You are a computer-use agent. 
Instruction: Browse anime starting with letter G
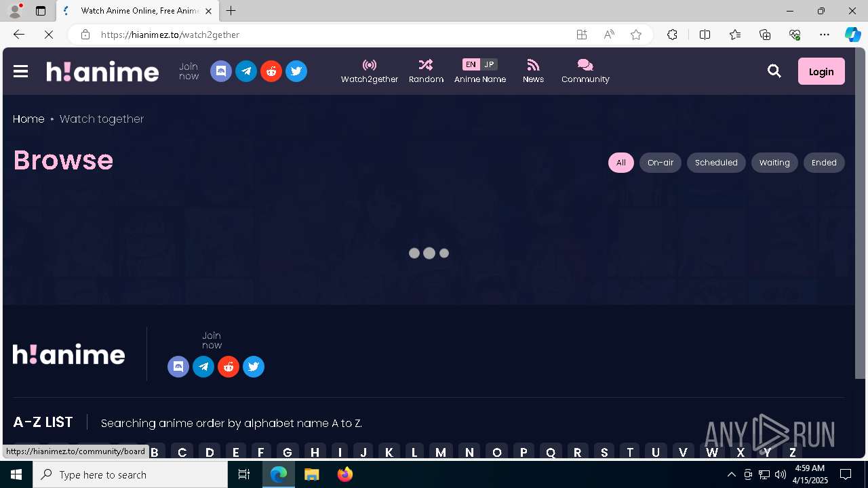coord(288,452)
